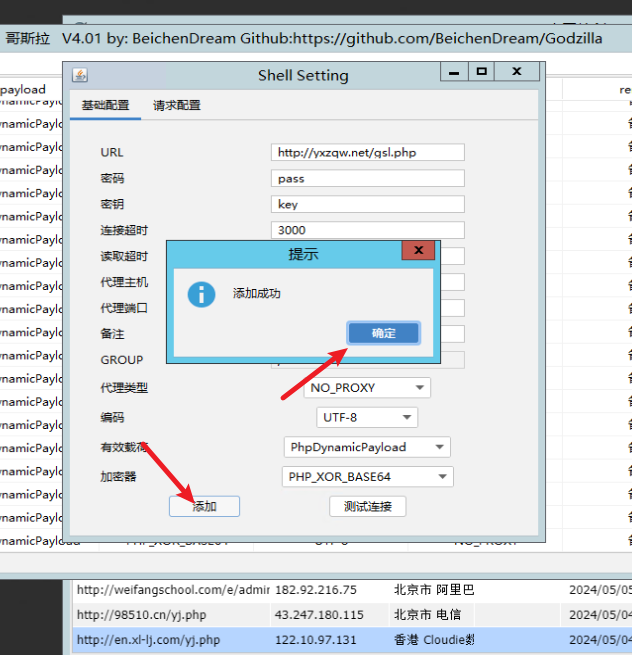
Task: Click the blue info icon in prompt
Action: (x=202, y=294)
